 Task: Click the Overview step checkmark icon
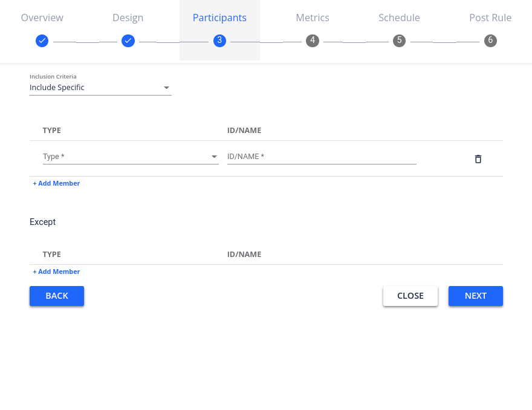pyautogui.click(x=42, y=41)
